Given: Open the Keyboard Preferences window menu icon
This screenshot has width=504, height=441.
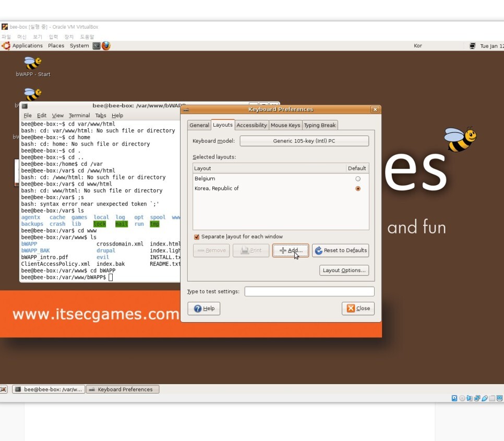Looking at the screenshot, I should [x=186, y=109].
